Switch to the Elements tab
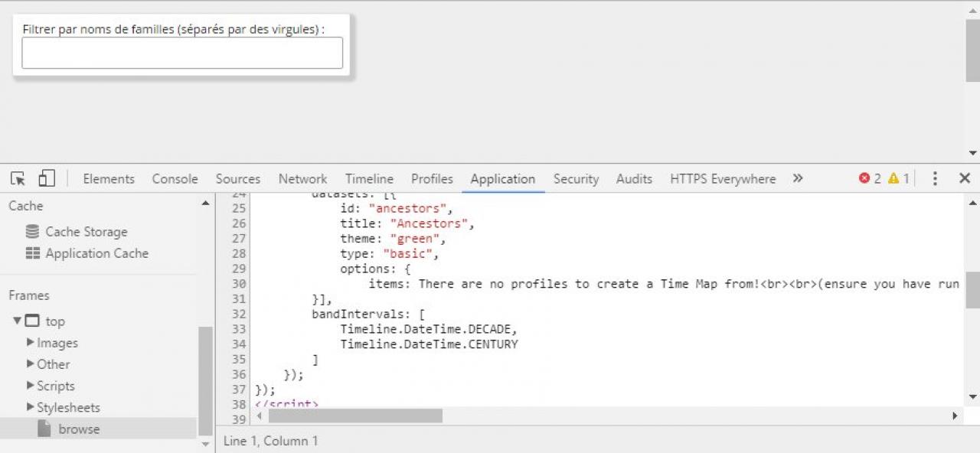 point(109,179)
